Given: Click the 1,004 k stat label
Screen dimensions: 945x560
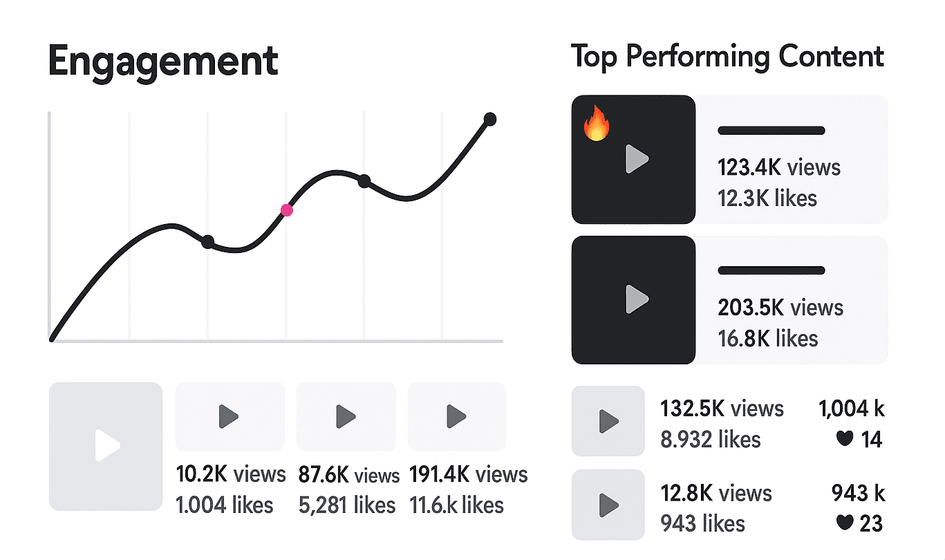Looking at the screenshot, I should pyautogui.click(x=852, y=409).
